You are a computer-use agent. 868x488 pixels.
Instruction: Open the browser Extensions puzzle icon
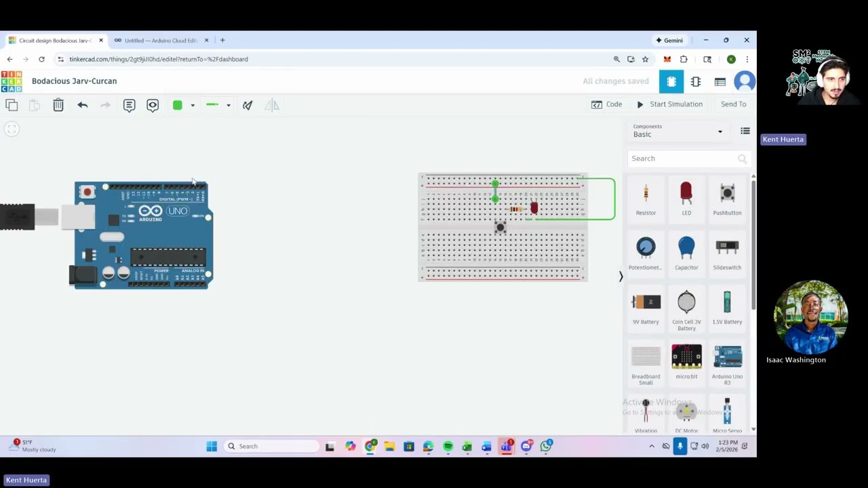point(684,59)
